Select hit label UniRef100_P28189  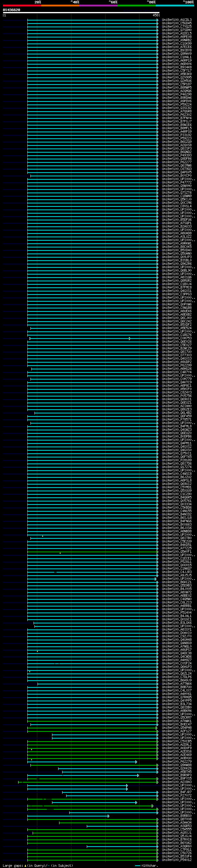coord(177,460)
